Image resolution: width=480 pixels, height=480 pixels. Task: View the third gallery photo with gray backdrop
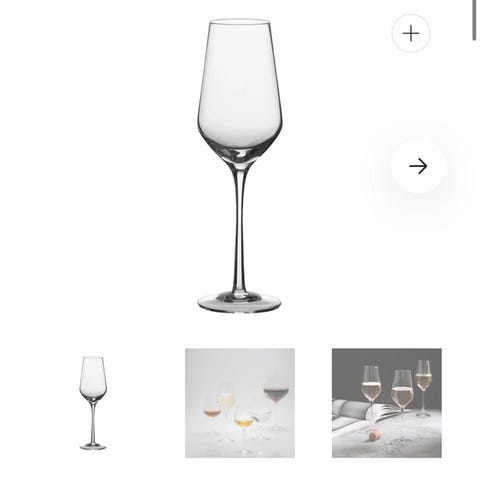tap(387, 403)
